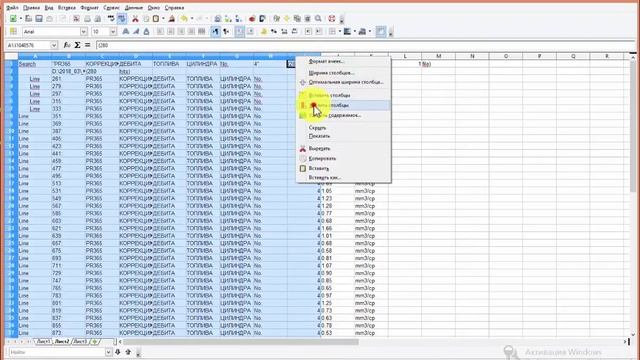Choose Вставить как in context menu
640x360 pixels.
tap(344, 178)
